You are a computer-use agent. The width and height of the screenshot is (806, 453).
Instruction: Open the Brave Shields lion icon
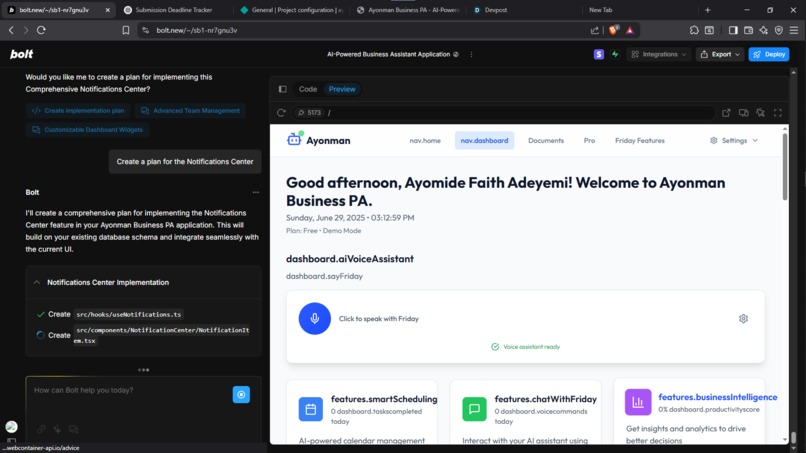613,30
